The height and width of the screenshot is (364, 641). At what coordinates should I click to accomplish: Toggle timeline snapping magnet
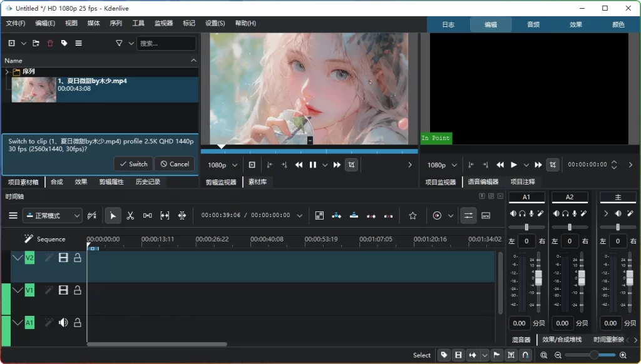[525, 355]
